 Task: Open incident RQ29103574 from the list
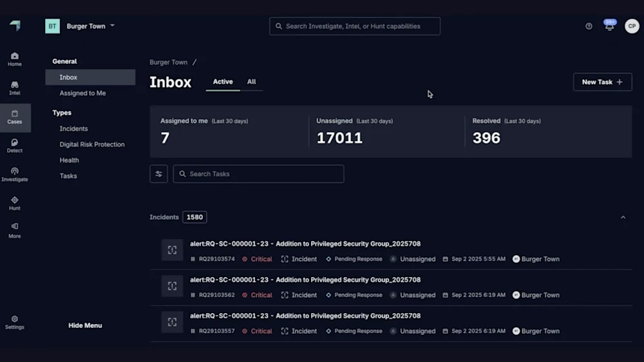(305, 244)
